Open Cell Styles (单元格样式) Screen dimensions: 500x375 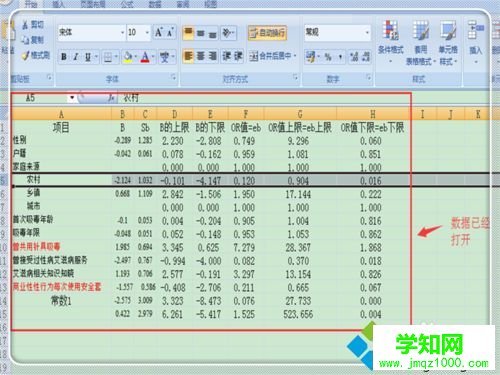[448, 42]
